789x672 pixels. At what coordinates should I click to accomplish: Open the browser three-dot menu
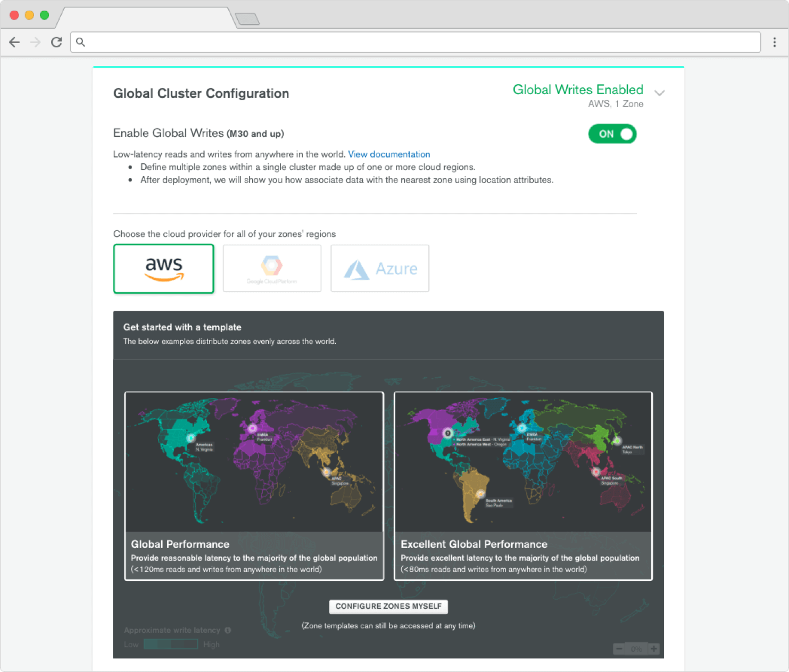coord(774,42)
